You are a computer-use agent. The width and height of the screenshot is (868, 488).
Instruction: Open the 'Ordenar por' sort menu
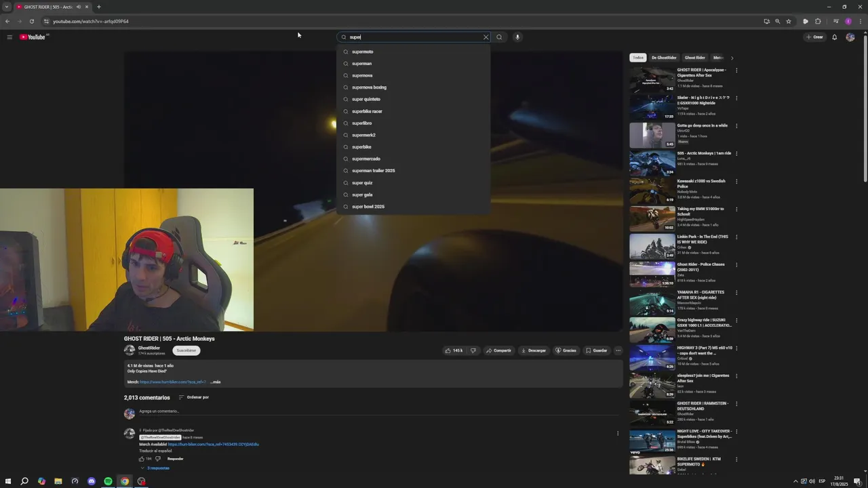click(x=194, y=397)
